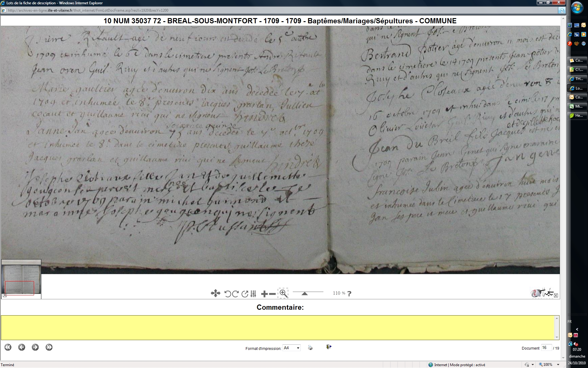
Task: Click the exit viewer door icon
Action: (329, 347)
